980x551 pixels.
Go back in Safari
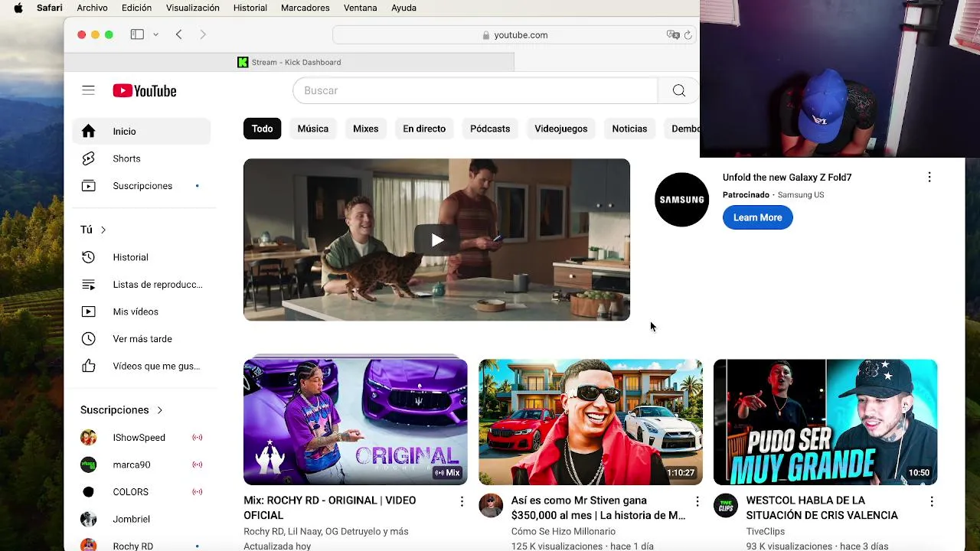click(x=178, y=34)
